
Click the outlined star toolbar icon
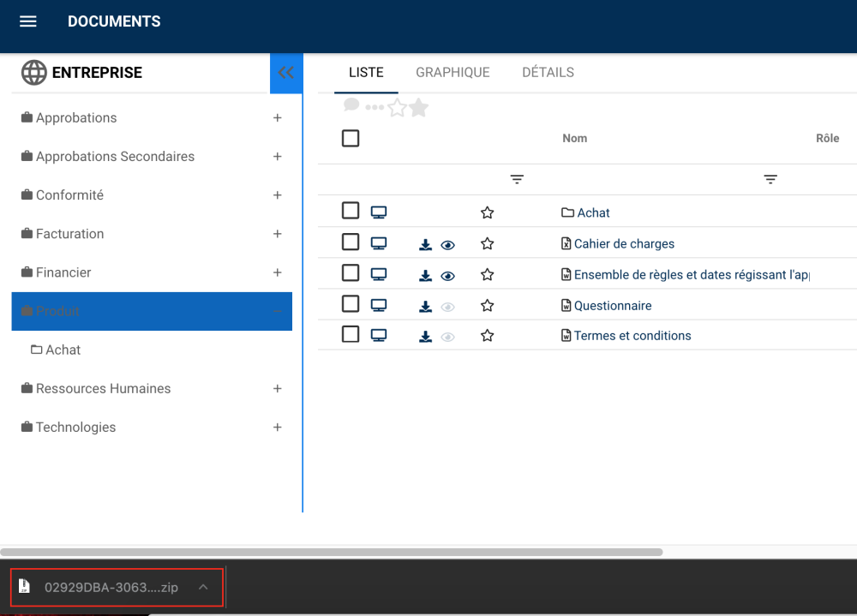398,108
